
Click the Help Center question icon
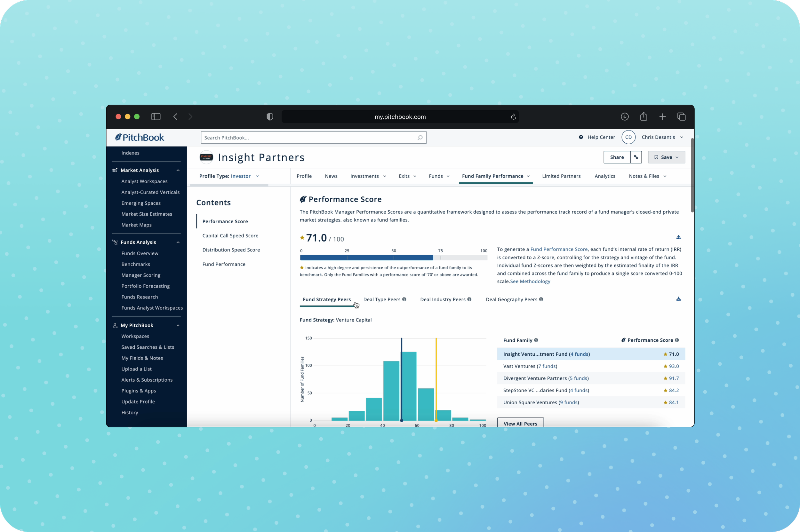581,137
